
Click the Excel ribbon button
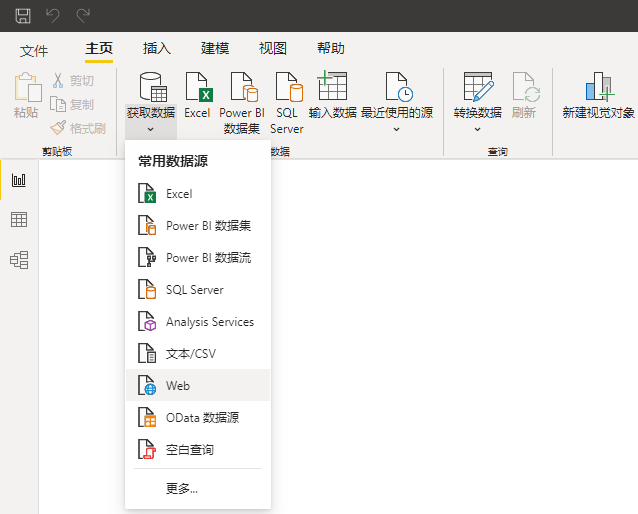click(x=197, y=95)
